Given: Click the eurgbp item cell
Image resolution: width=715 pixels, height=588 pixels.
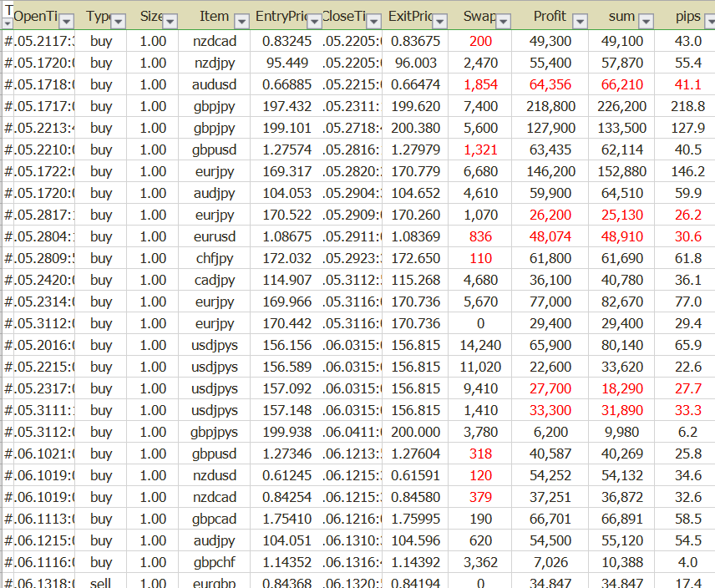Looking at the screenshot, I should coord(215,582).
